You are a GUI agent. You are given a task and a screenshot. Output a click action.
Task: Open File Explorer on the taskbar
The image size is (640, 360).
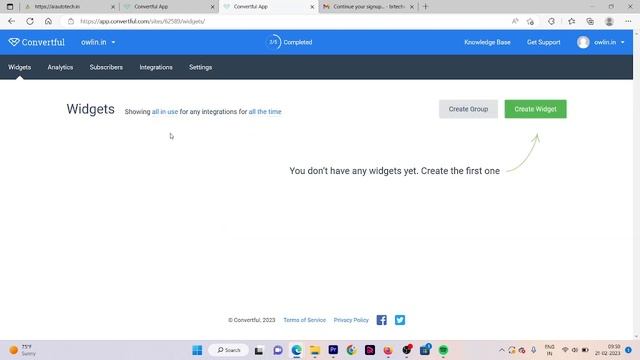pyautogui.click(x=315, y=350)
